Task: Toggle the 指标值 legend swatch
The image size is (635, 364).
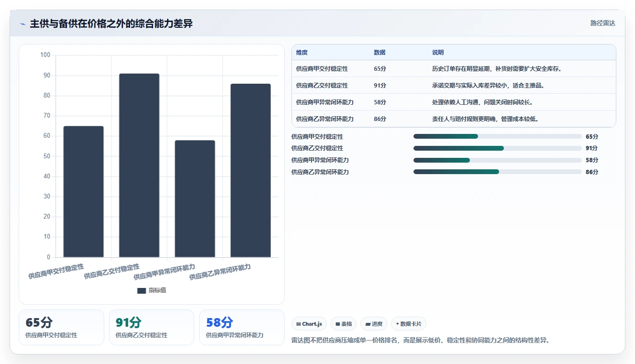Action: pos(141,290)
